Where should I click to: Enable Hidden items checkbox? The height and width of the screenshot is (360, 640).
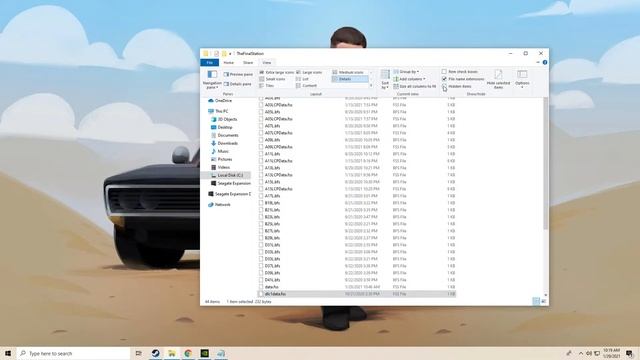coord(444,86)
